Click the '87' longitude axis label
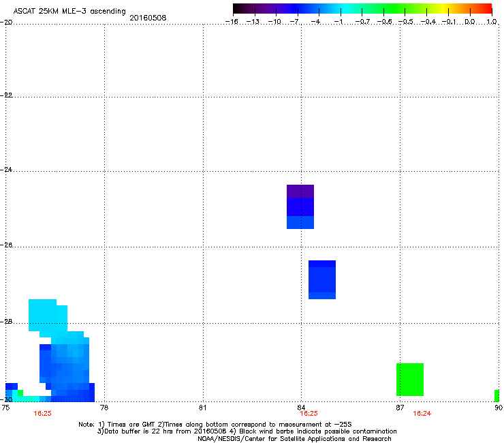This screenshot has width=504, height=443. pos(400,408)
